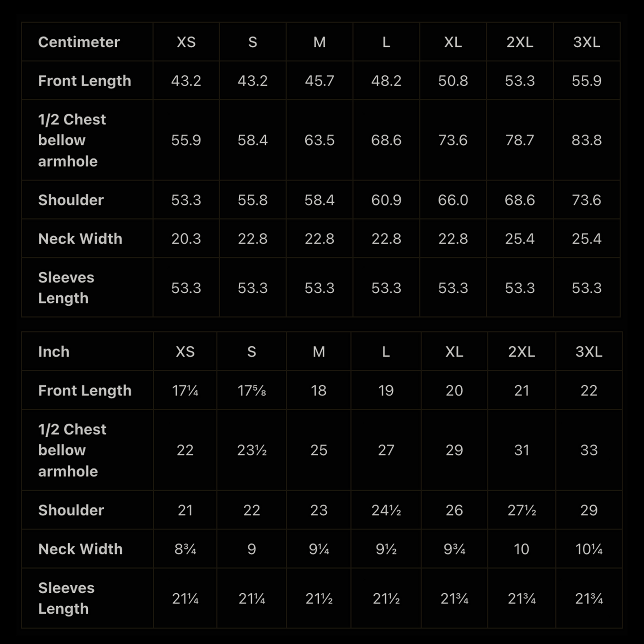The width and height of the screenshot is (644, 644).
Task: Click the 17⅝ front length value
Action: click(x=252, y=391)
